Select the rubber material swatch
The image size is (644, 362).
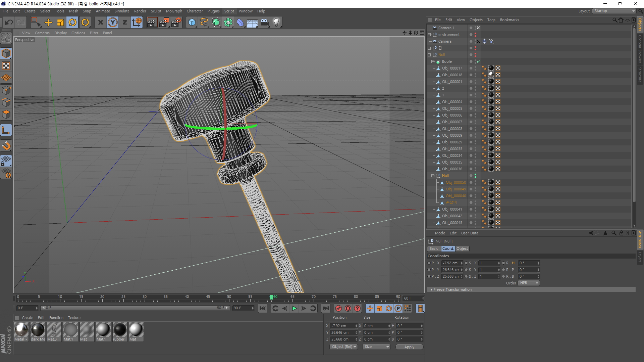[x=120, y=332]
